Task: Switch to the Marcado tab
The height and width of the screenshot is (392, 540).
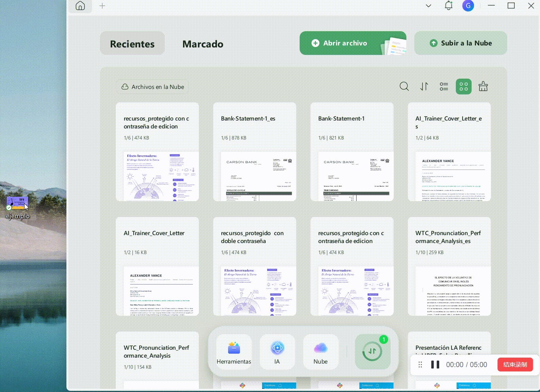Action: pyautogui.click(x=203, y=44)
